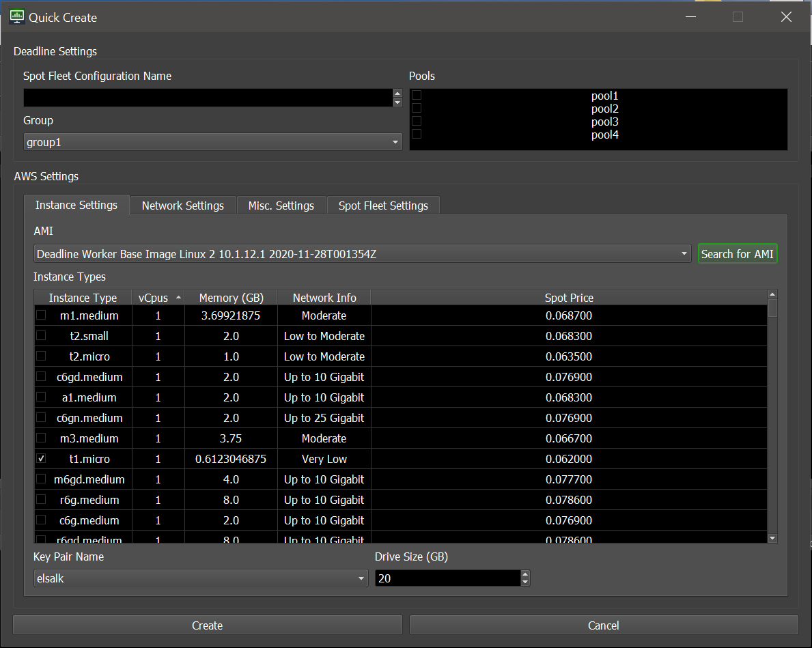Enable the t2.small instance type checkbox

pos(42,336)
